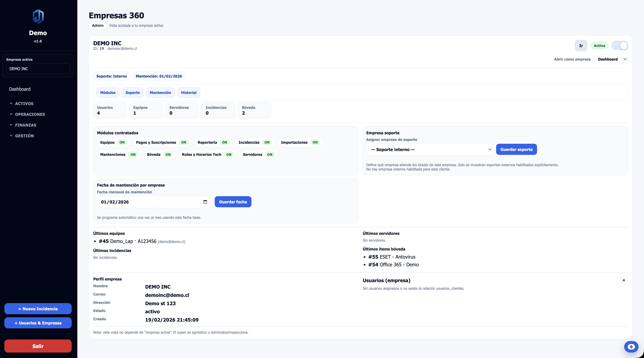Toggle the Equipos module ON badge

tap(122, 142)
